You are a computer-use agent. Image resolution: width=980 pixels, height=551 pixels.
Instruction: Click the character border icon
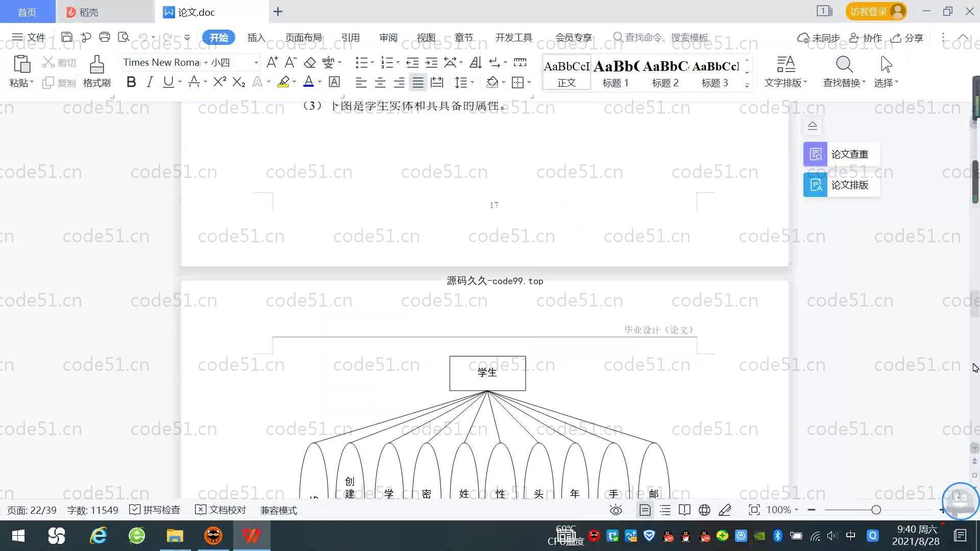coord(334,82)
